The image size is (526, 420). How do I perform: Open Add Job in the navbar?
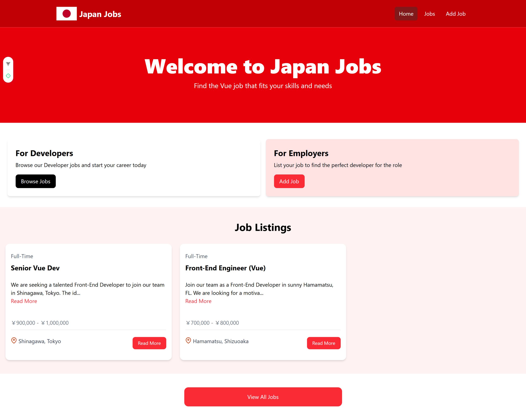point(455,14)
